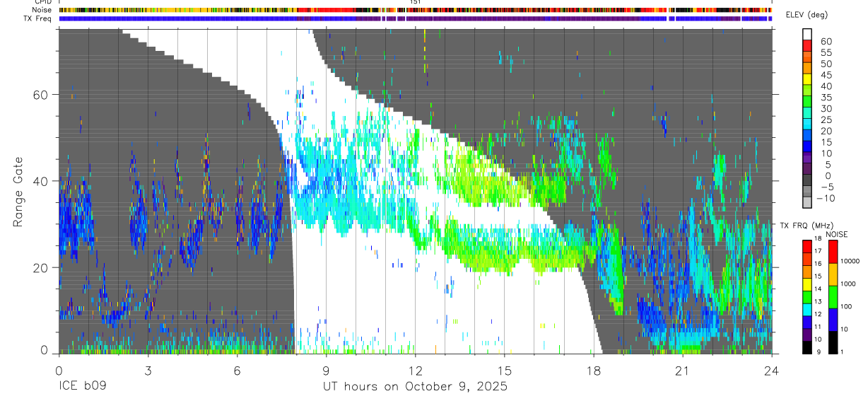Click the NOISE legend value 10000
Image resolution: width=868 pixels, height=401 pixels.
coord(849,261)
